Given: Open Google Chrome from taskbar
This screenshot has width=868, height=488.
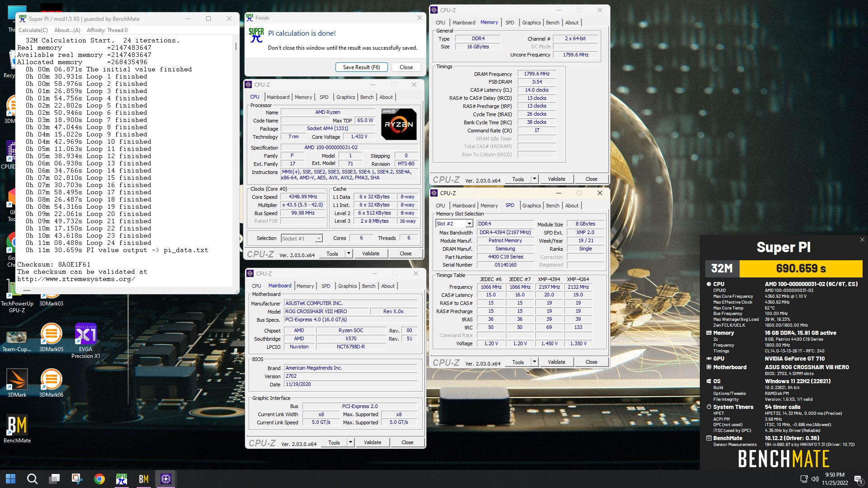Looking at the screenshot, I should click(x=99, y=479).
